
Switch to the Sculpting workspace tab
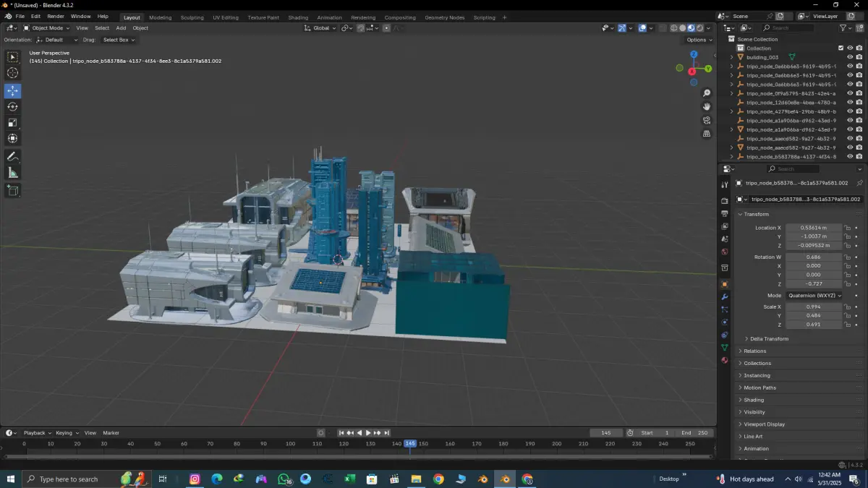coord(192,17)
